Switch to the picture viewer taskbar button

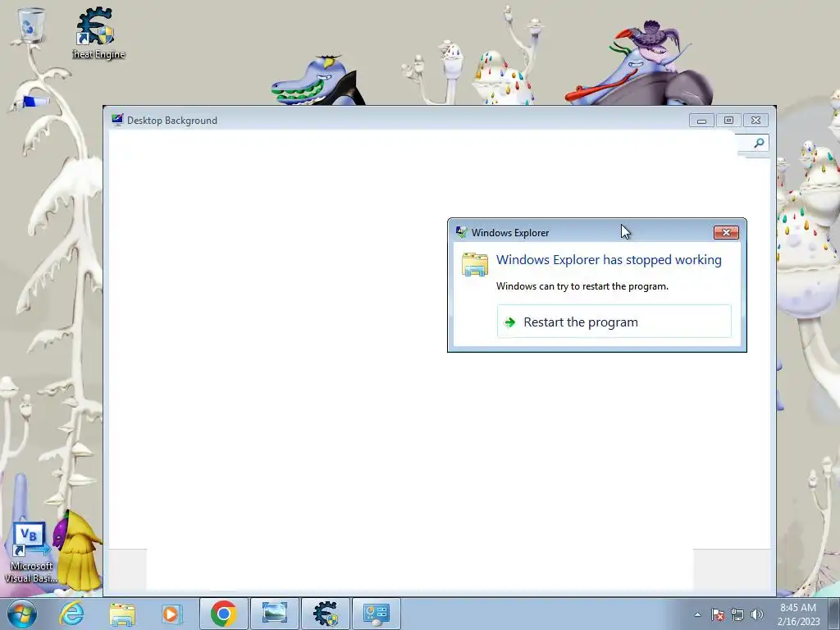tap(274, 614)
